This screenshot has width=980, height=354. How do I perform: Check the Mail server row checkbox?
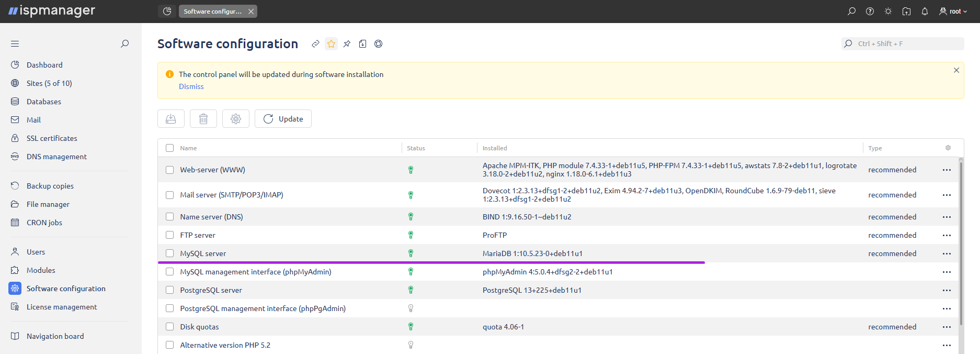[x=169, y=195]
